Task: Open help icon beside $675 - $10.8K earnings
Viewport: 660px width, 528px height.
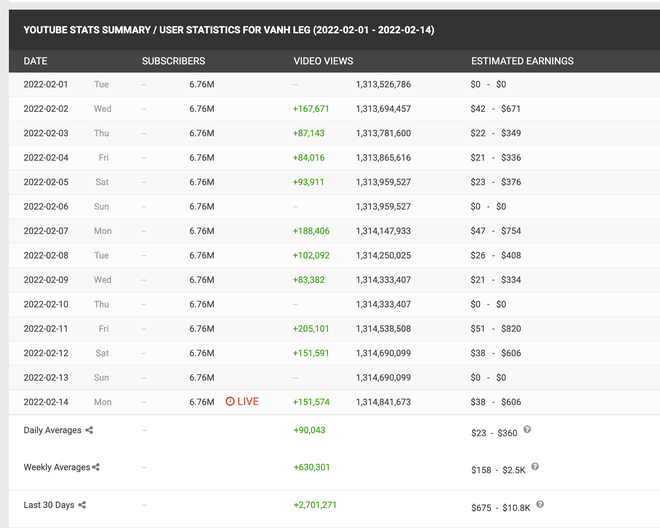Action: (540, 504)
